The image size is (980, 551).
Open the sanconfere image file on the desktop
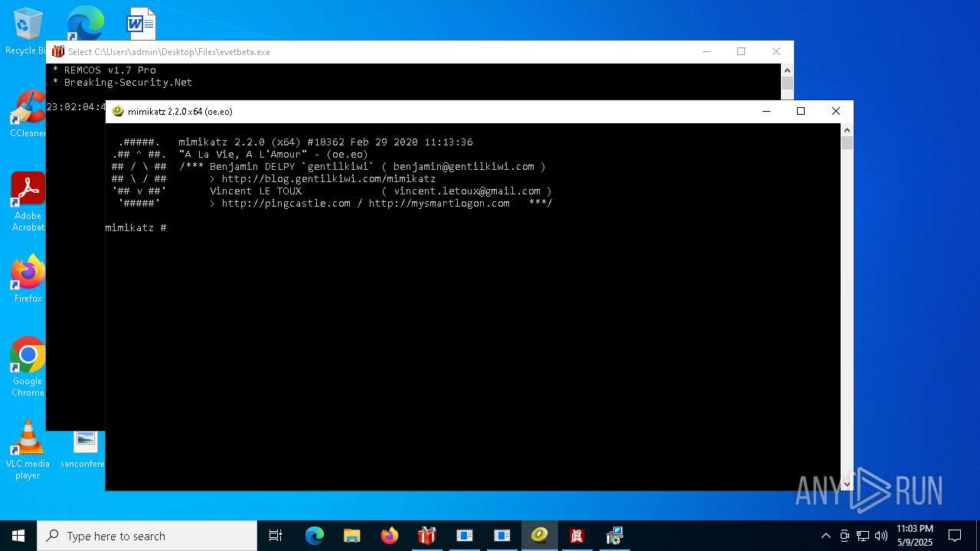(x=85, y=448)
